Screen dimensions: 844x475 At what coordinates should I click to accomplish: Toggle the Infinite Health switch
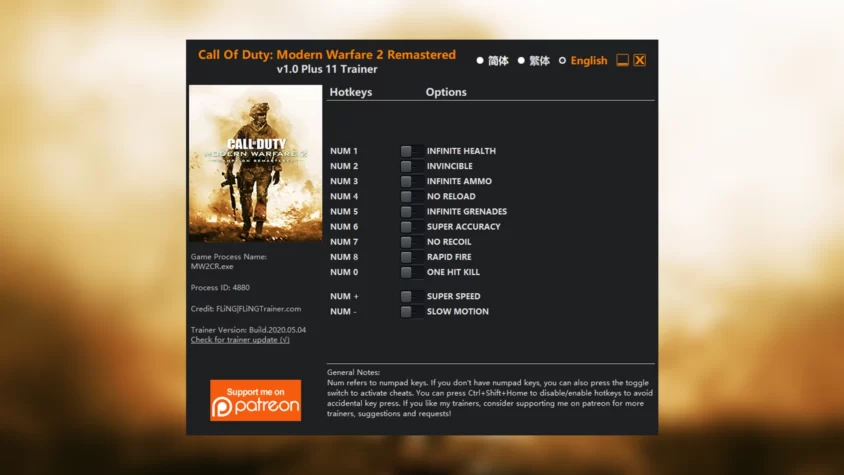tap(412, 151)
